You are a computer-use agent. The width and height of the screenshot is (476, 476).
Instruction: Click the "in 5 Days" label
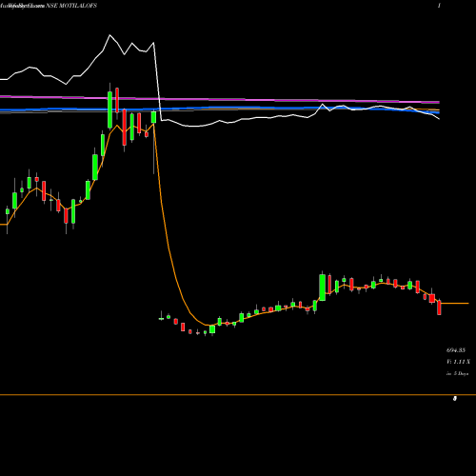point(458,373)
